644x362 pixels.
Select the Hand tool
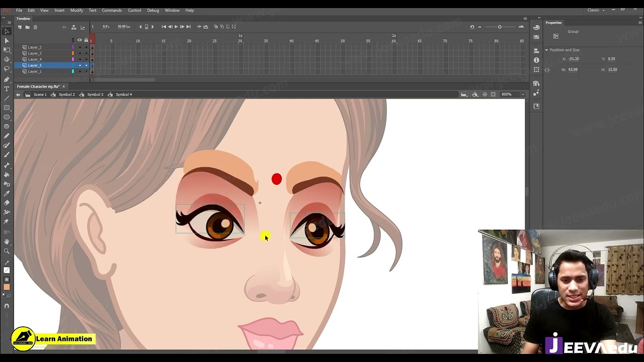click(7, 241)
